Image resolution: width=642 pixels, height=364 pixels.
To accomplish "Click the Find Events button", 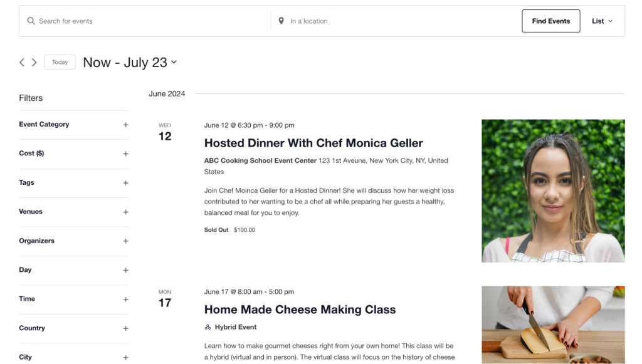I will (550, 21).
